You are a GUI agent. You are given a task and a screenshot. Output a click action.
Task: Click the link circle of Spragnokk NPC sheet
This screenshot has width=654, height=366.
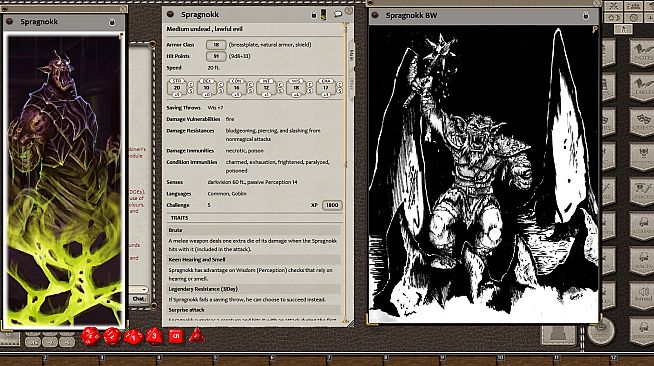(x=170, y=14)
